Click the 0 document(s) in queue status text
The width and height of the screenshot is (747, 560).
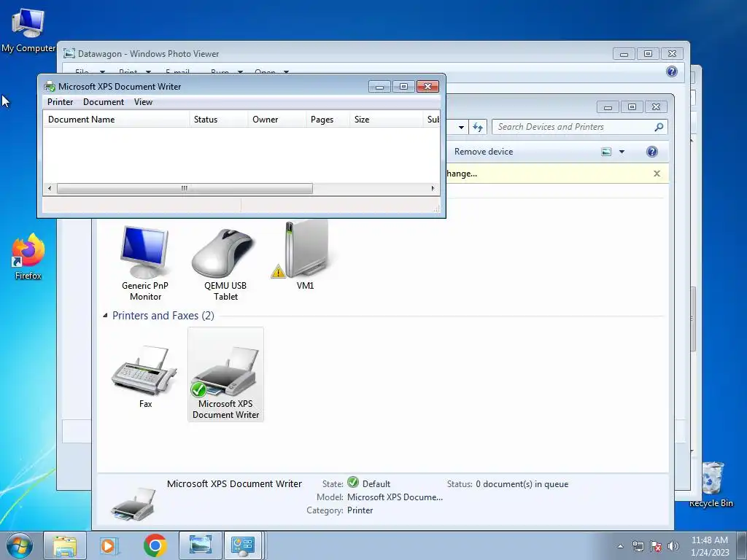(522, 484)
